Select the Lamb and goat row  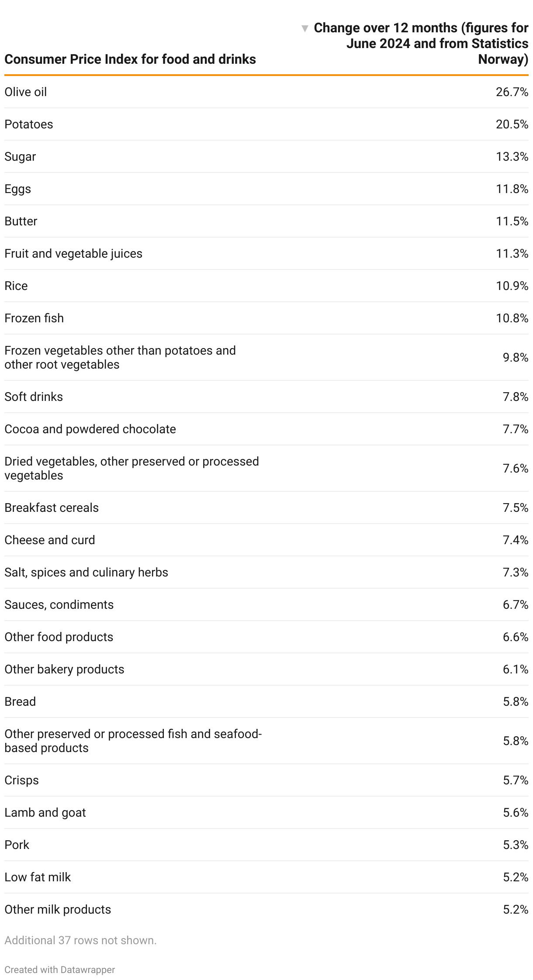[45, 813]
